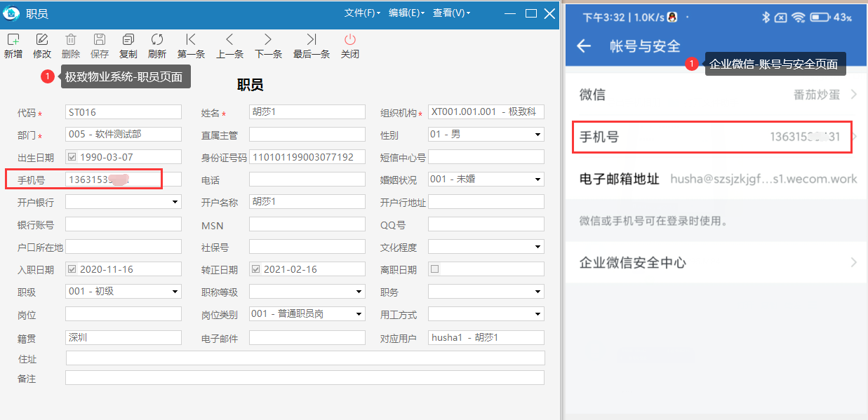Click the 删除 (delete) toolbar icon
The width and height of the screenshot is (868, 420).
coord(71,40)
